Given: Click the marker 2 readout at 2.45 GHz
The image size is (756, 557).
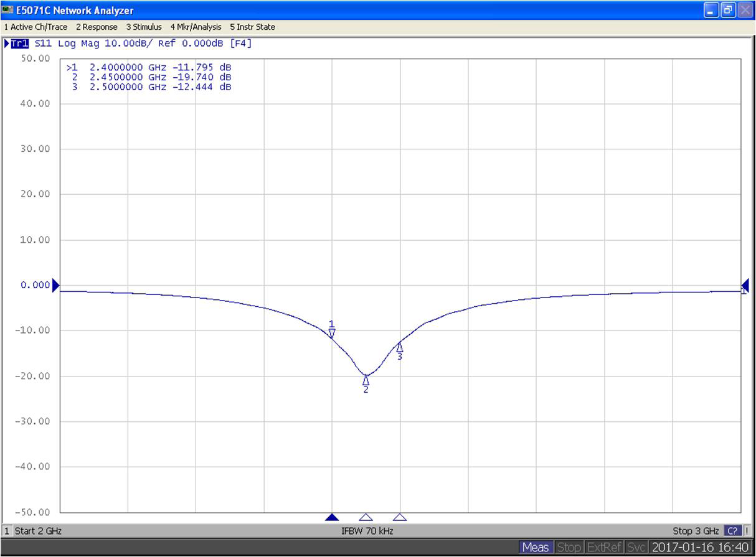Looking at the screenshot, I should click(x=152, y=77).
